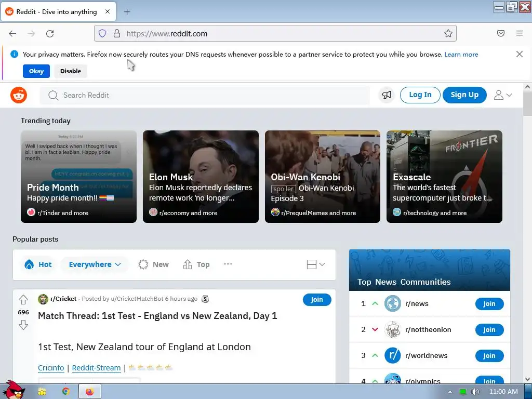Screen dimensions: 532x399
Task: Open the more sorting options ellipsis
Action: point(228,264)
